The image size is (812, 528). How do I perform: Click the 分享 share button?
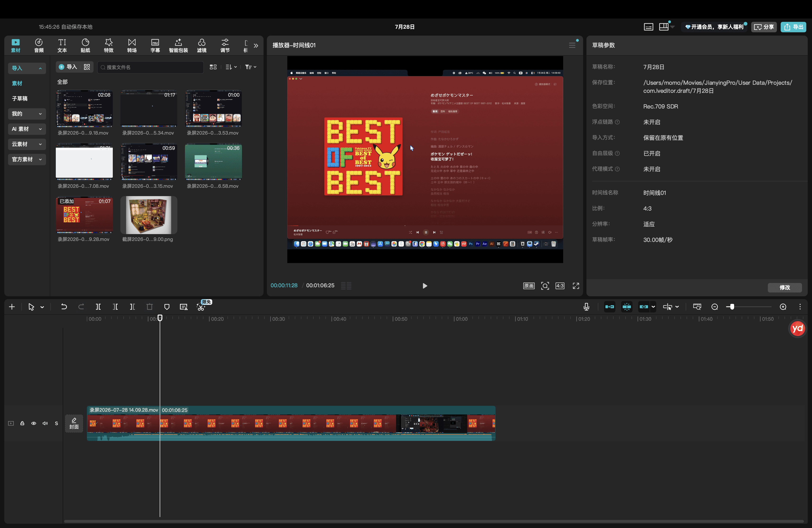point(764,27)
